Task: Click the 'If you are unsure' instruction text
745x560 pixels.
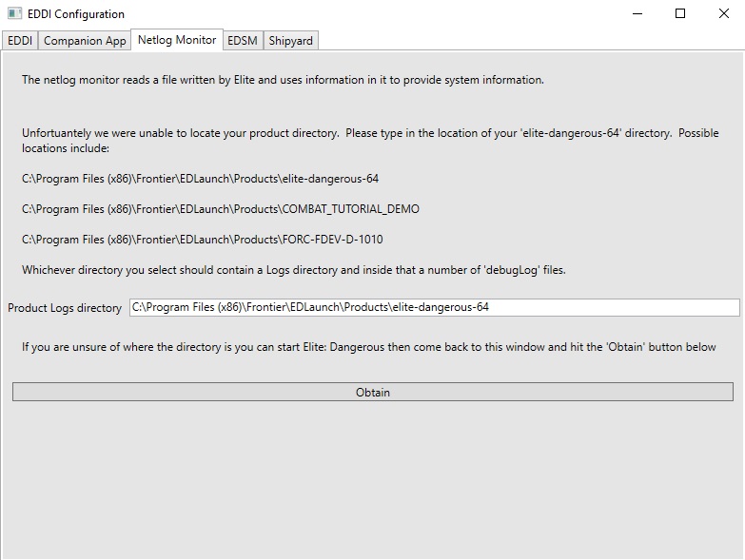Action: [369, 347]
